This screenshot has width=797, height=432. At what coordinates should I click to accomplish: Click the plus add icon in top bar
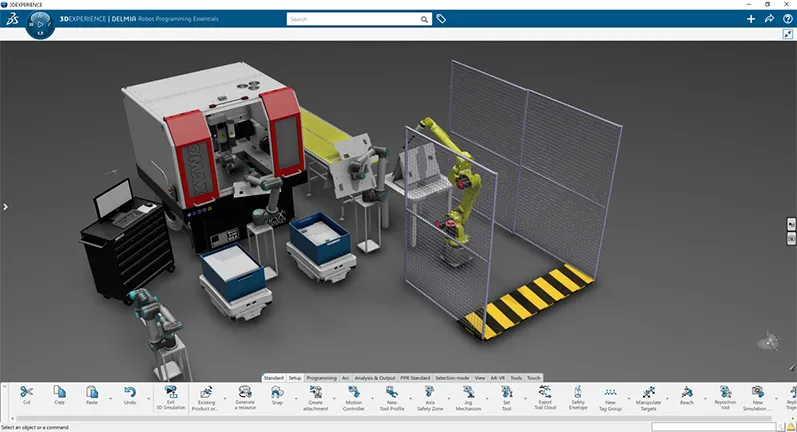tap(751, 19)
